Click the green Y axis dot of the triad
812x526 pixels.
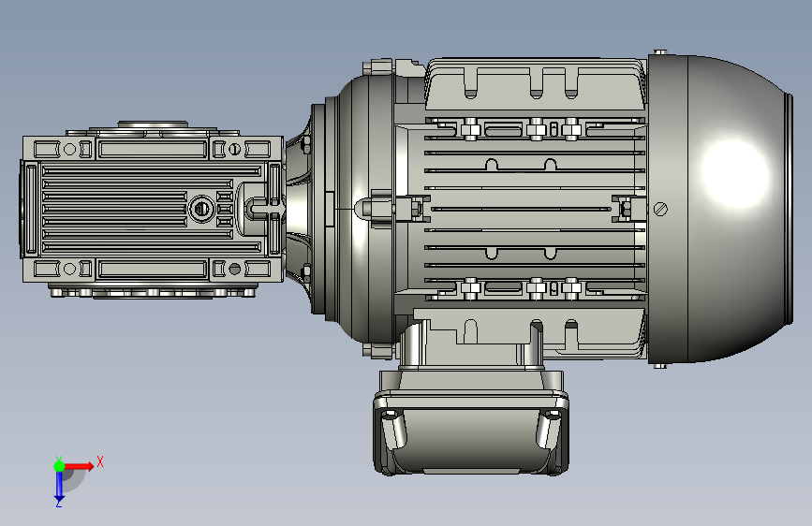click(60, 466)
